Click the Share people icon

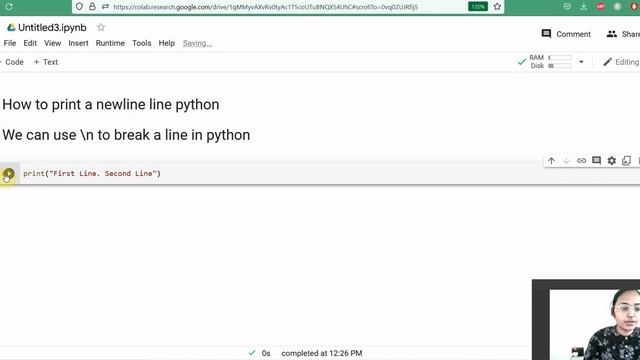pyautogui.click(x=611, y=34)
